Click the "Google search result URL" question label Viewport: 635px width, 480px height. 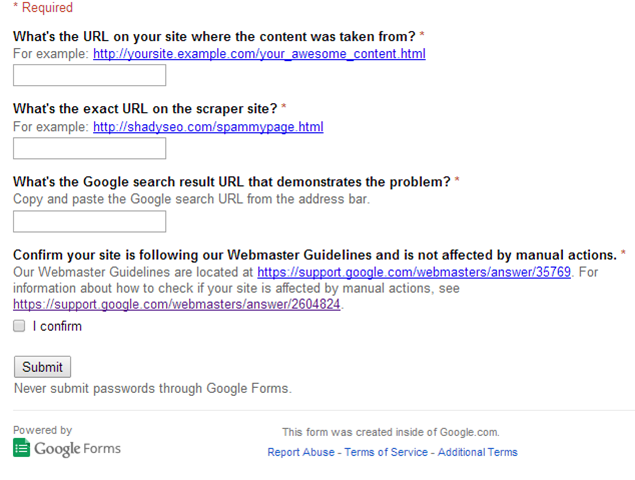pos(232,182)
